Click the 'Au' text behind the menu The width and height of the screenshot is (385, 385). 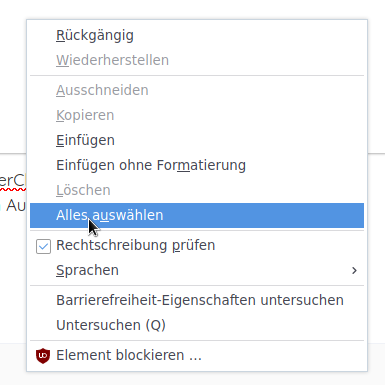[16, 205]
